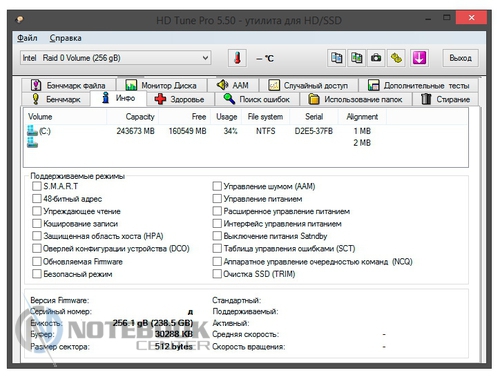Open the Дополнительные тесты tab
The height and width of the screenshot is (377, 500).
(x=419, y=85)
